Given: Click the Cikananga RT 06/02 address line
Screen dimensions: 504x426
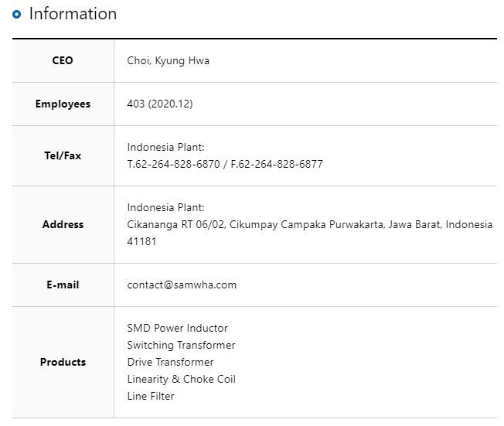Looking at the screenshot, I should pos(310,224).
